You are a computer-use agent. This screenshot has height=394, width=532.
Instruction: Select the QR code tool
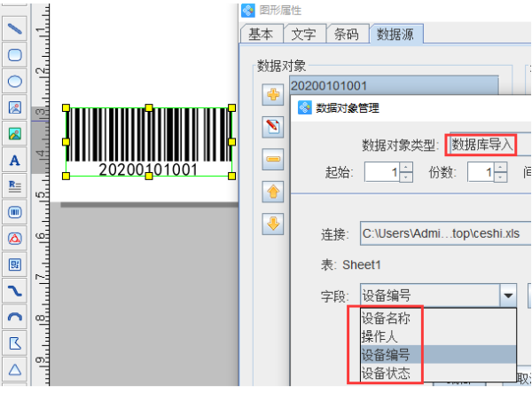click(14, 264)
